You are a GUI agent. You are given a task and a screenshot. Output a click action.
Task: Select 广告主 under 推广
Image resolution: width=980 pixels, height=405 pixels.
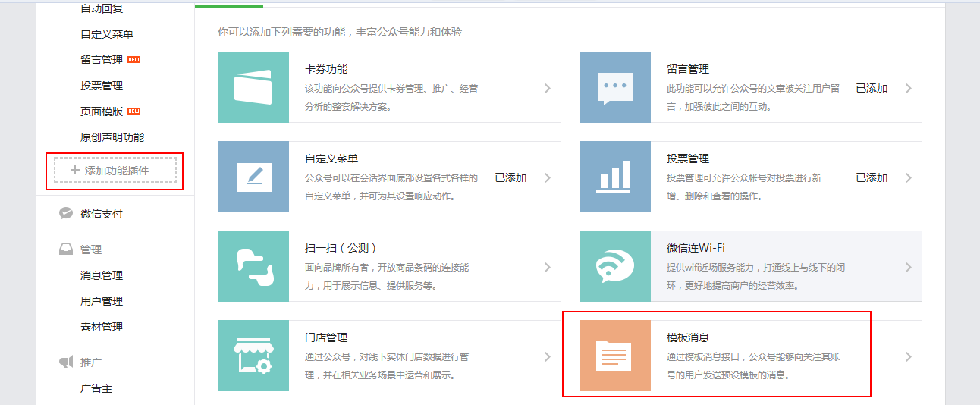[96, 388]
